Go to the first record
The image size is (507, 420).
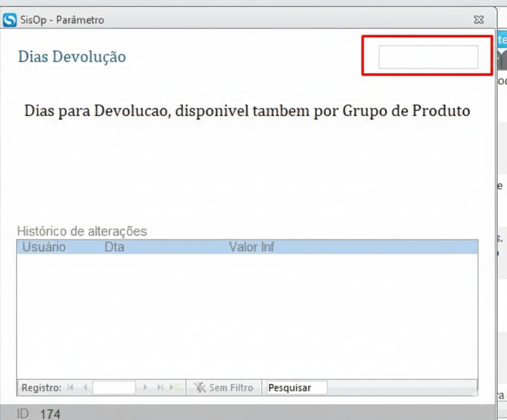tap(70, 387)
